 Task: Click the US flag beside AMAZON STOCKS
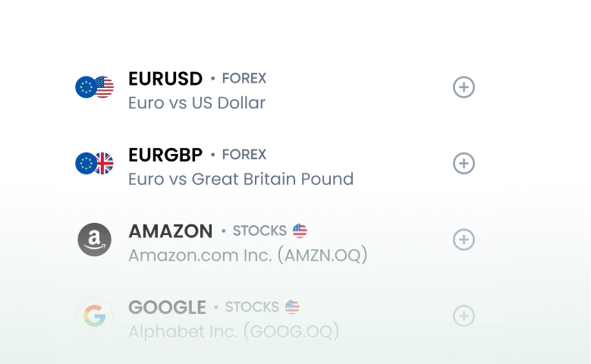click(300, 231)
